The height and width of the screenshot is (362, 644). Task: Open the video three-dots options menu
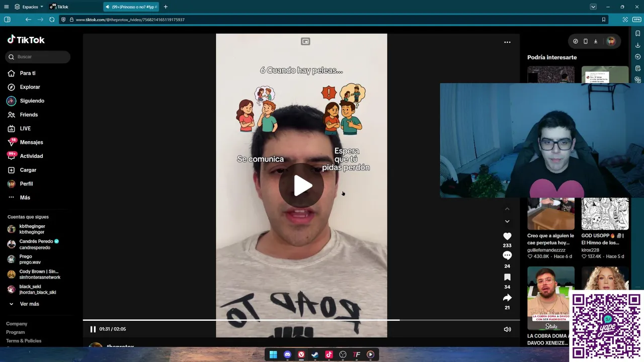(x=507, y=42)
